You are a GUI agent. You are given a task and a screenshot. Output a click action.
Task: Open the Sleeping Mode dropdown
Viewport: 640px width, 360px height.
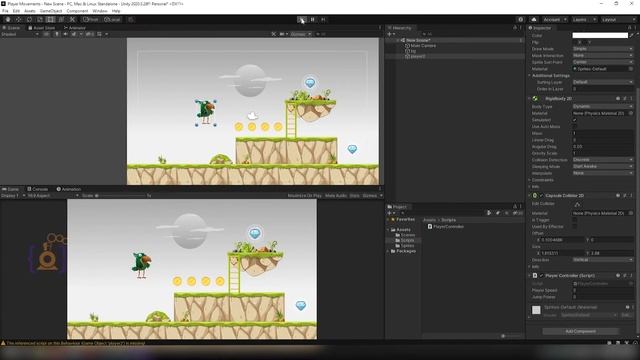603,167
